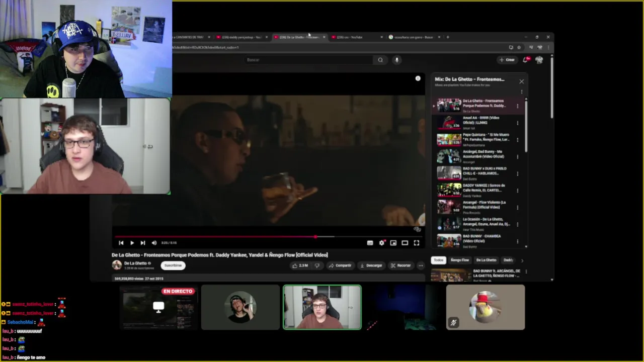Image resolution: width=644 pixels, height=362 pixels.
Task: Toggle subtitles in the video player
Action: tap(370, 243)
